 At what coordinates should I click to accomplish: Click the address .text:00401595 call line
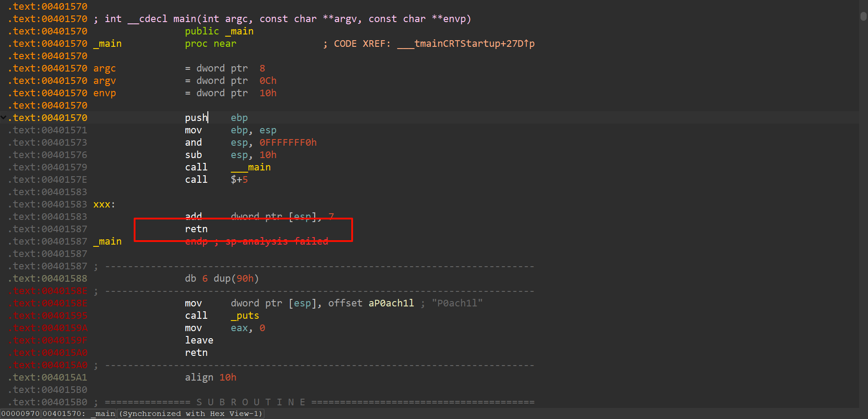(x=48, y=316)
